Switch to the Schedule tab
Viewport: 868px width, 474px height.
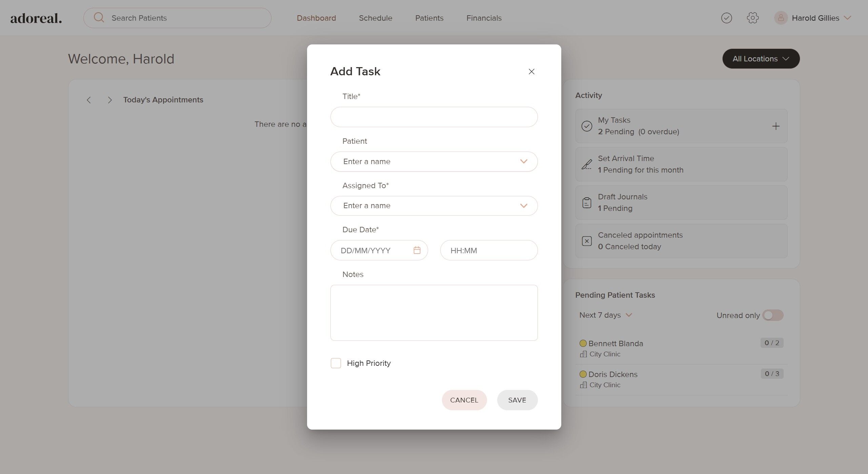[375, 18]
